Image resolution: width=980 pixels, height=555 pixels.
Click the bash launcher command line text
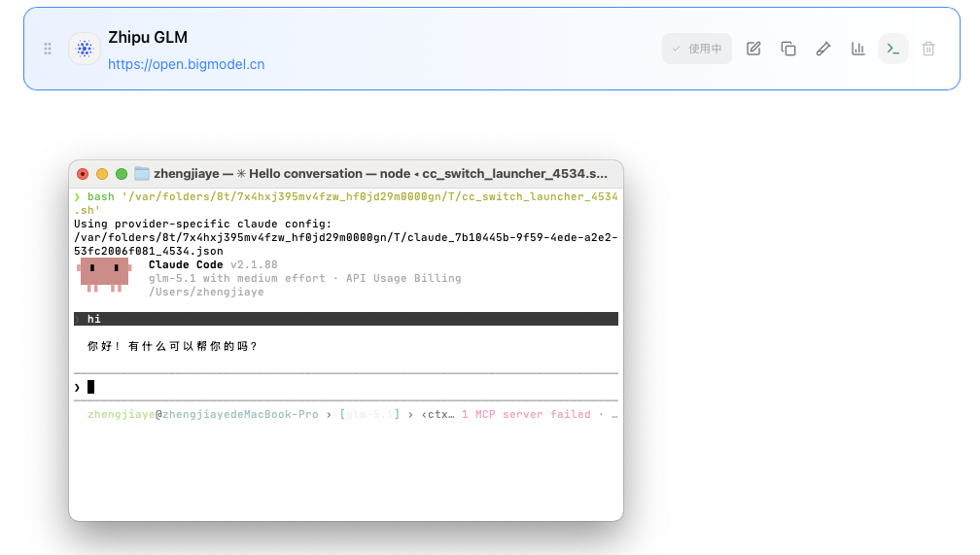point(346,203)
